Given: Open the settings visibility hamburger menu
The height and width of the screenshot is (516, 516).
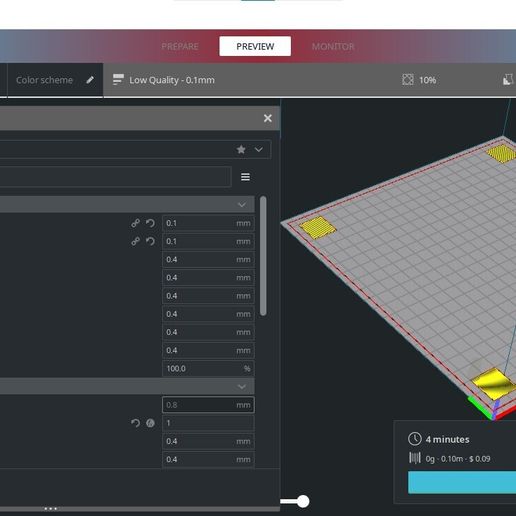Looking at the screenshot, I should pos(245,177).
